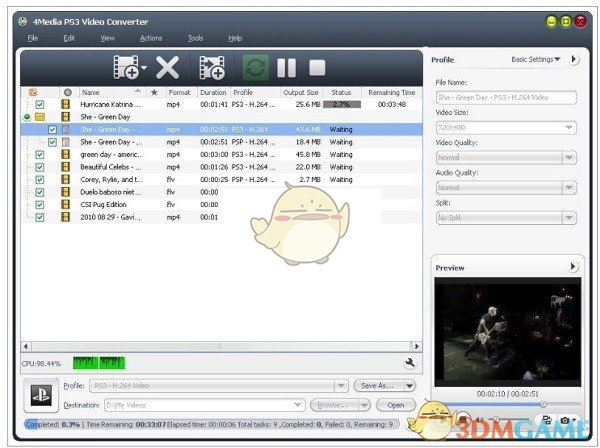Pause conversion with the pause icon
The image size is (600, 448).
(x=286, y=68)
